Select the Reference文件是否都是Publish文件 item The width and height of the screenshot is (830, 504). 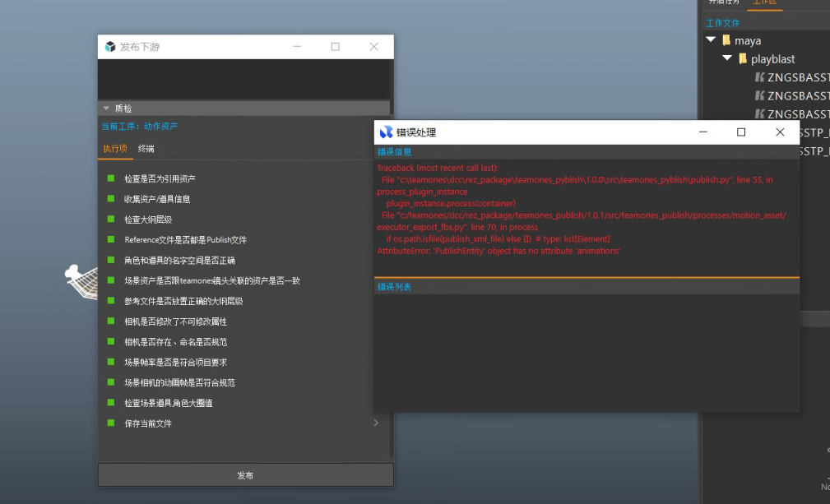click(x=185, y=240)
